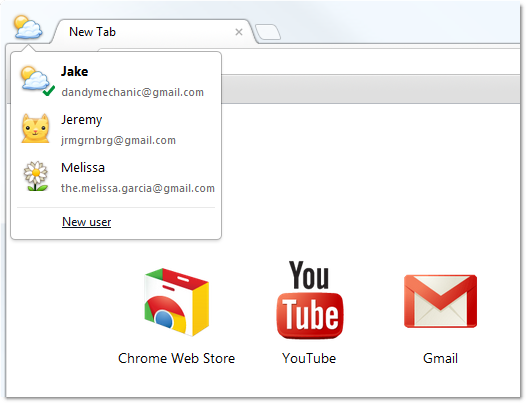Open the Gmail envelope icon
Viewport: 526px width, 403px height.
point(440,301)
